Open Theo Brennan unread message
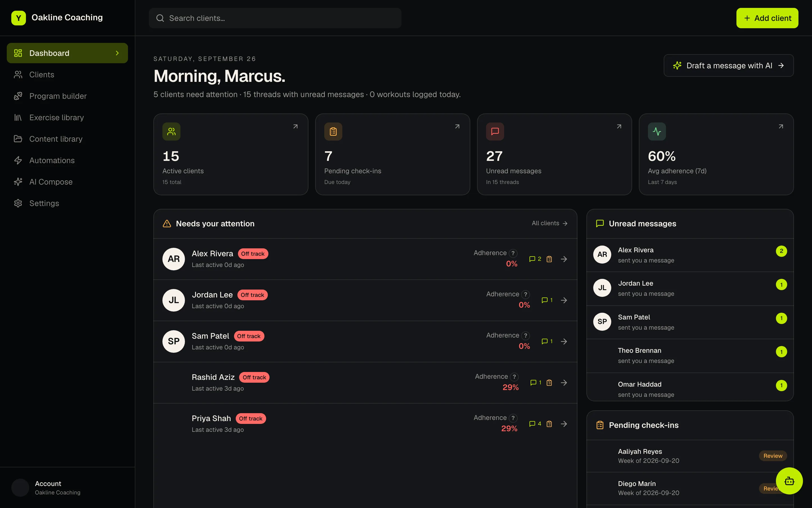Viewport: 812px width, 508px height. (690, 356)
